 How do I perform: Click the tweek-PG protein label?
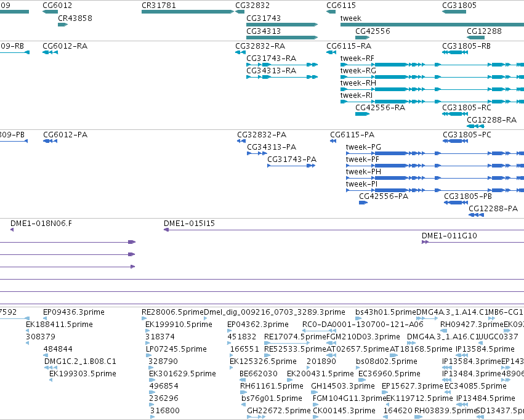363,147
